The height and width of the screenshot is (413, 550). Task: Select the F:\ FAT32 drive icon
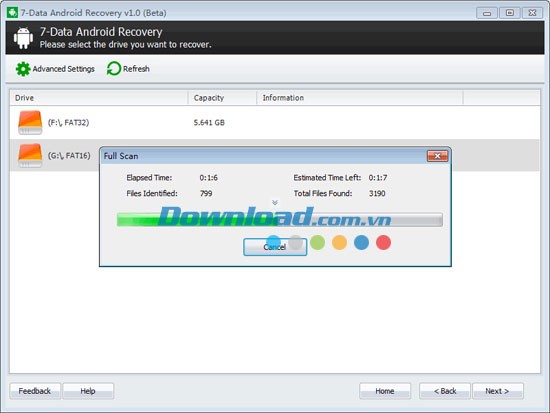(30, 122)
